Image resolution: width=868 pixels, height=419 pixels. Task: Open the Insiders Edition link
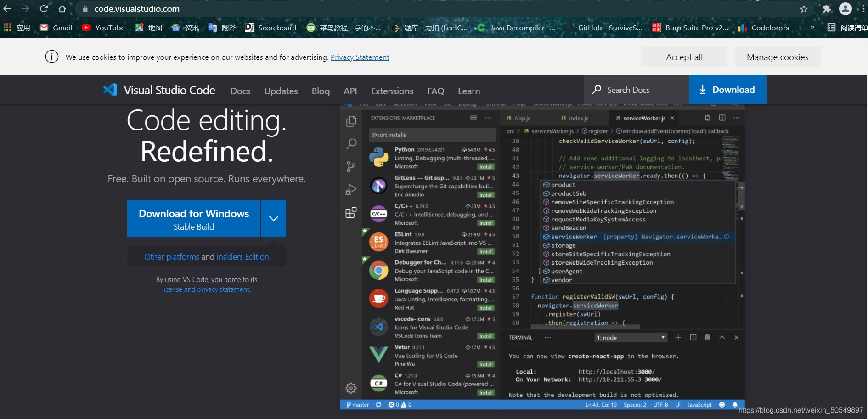(242, 256)
